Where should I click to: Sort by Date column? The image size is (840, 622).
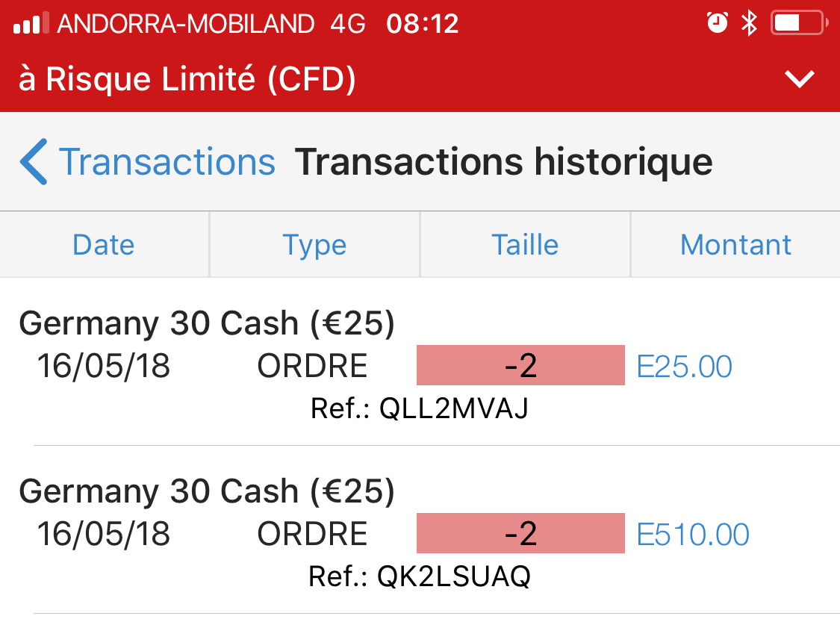click(x=104, y=245)
